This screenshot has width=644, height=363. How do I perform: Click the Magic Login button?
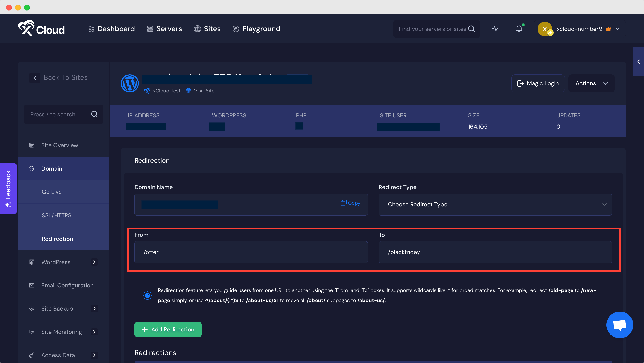538,83
